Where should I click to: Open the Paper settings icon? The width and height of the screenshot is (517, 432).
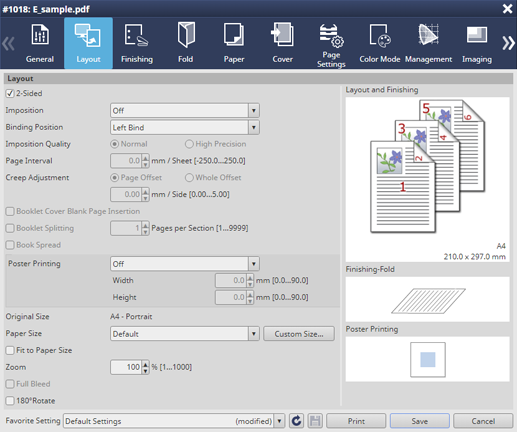[234, 34]
